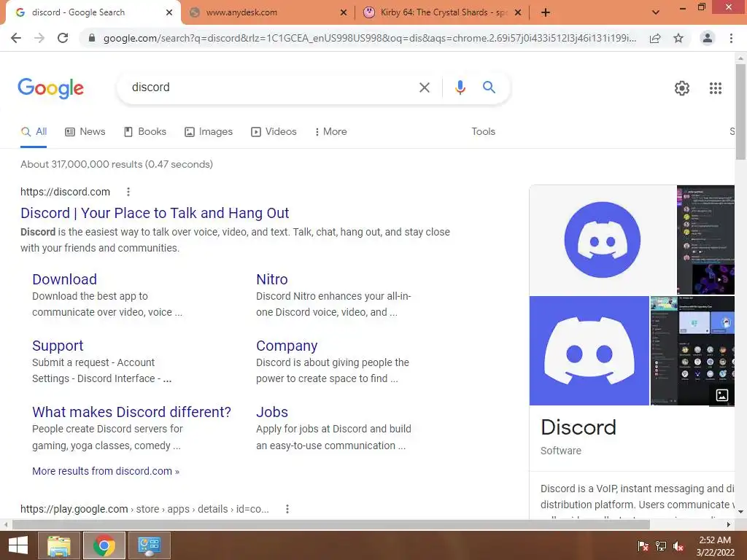
Task: Go forward with the browser forward arrow
Action: point(39,38)
